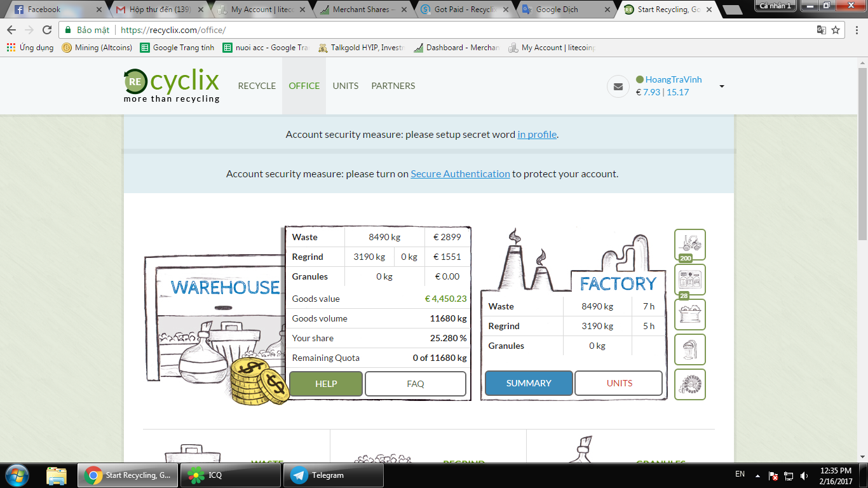This screenshot has width=868, height=488.
Task: Click the blue SUMMARY button
Action: click(529, 383)
